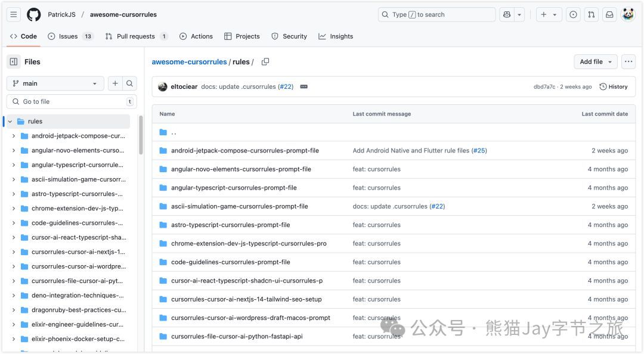Expand the commit message ellipsis icon
This screenshot has width=644, height=354.
tap(304, 86)
